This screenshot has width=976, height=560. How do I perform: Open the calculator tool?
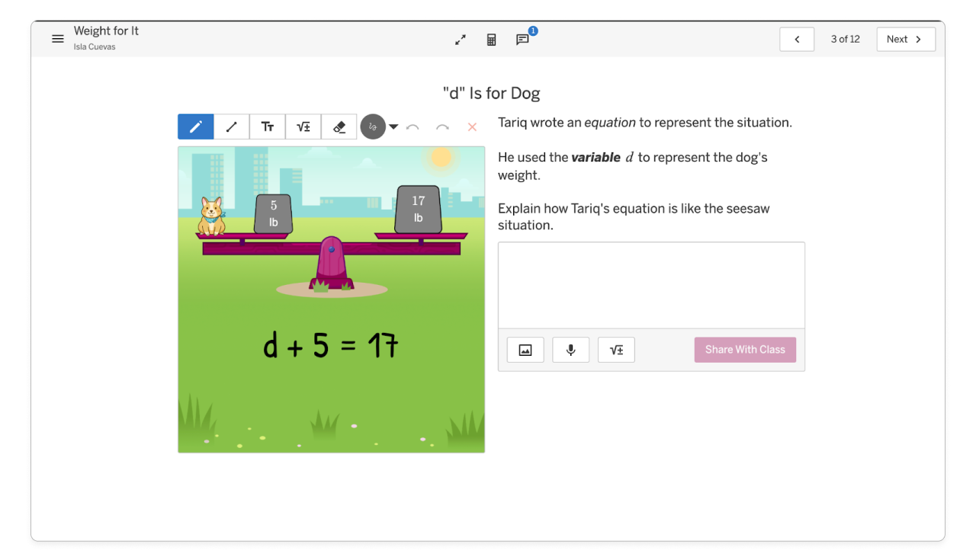pos(492,40)
